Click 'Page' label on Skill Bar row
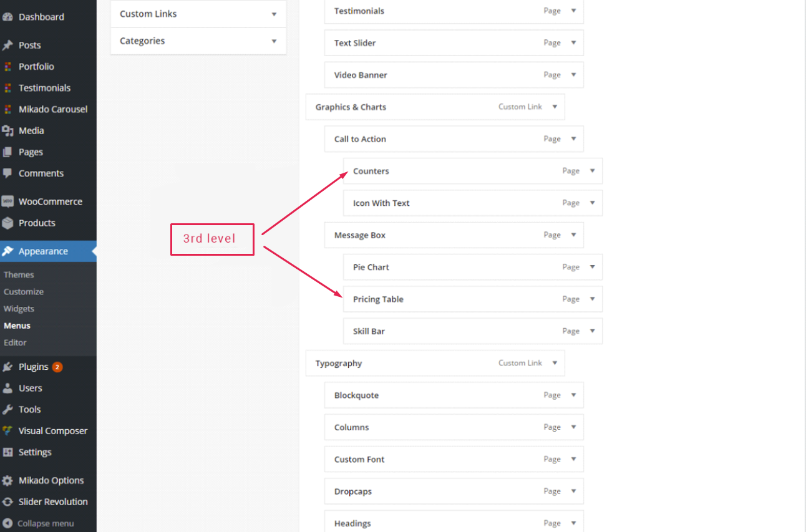This screenshot has height=532, width=806. pyautogui.click(x=571, y=331)
